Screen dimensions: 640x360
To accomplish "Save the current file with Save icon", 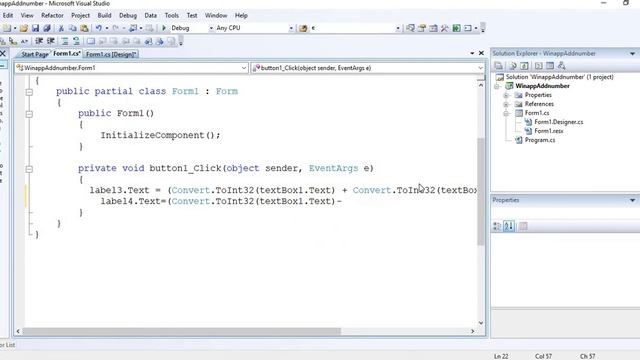I will coord(36,28).
